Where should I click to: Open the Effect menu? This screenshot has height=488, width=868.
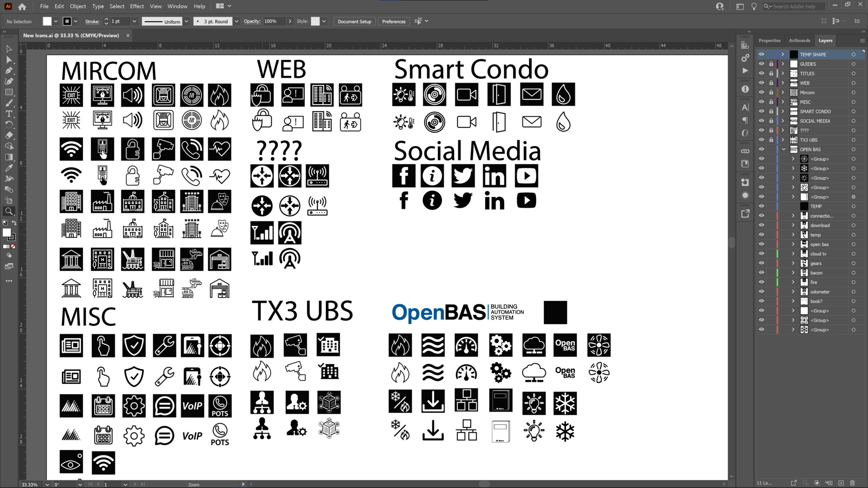(x=137, y=6)
